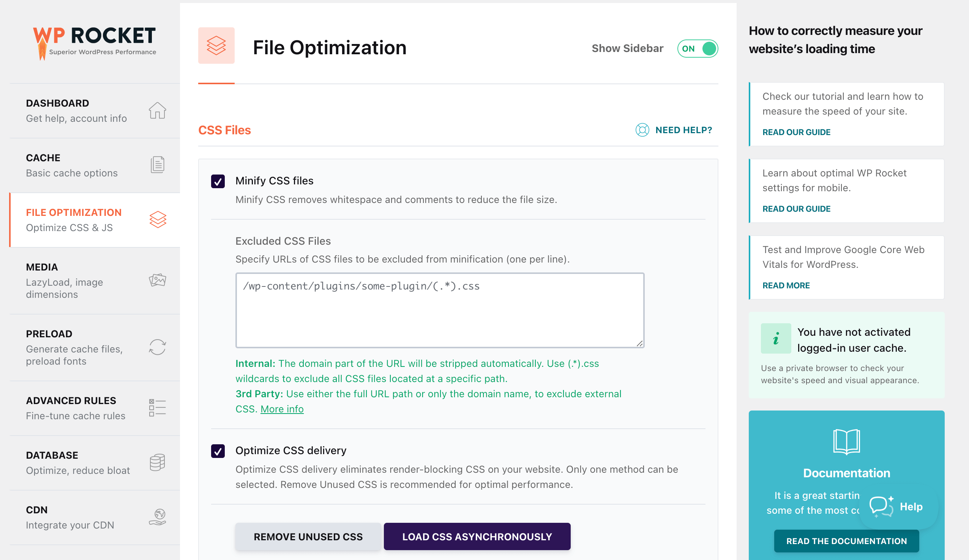This screenshot has height=560, width=969.
Task: Click the Documentation open book icon
Action: tap(846, 442)
